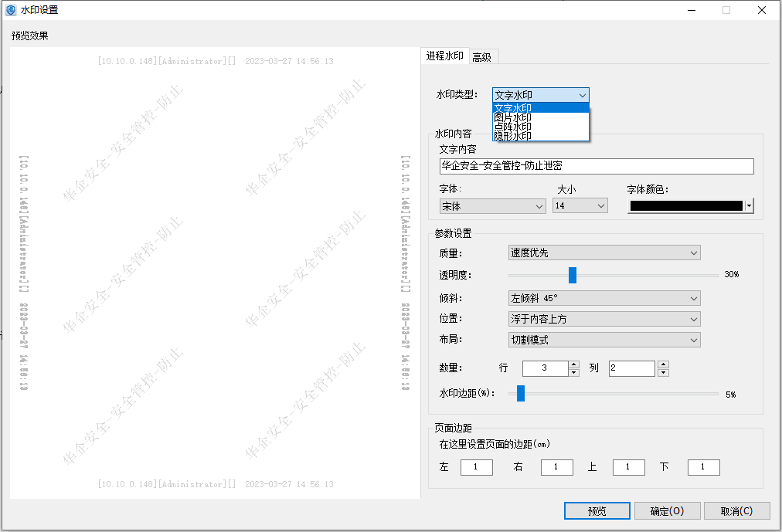The image size is (782, 532).
Task: Open the 字体 font dropdown showing 宋体
Action: tap(492, 206)
